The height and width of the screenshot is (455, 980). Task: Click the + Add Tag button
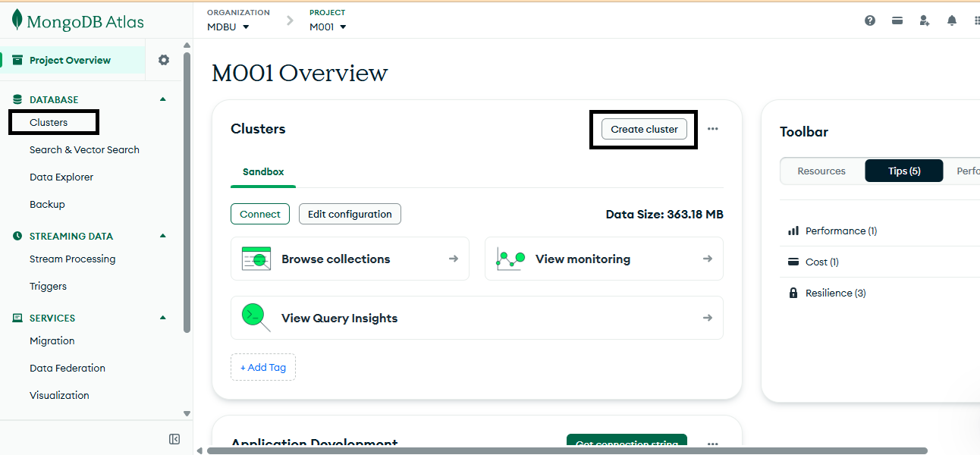pyautogui.click(x=263, y=367)
